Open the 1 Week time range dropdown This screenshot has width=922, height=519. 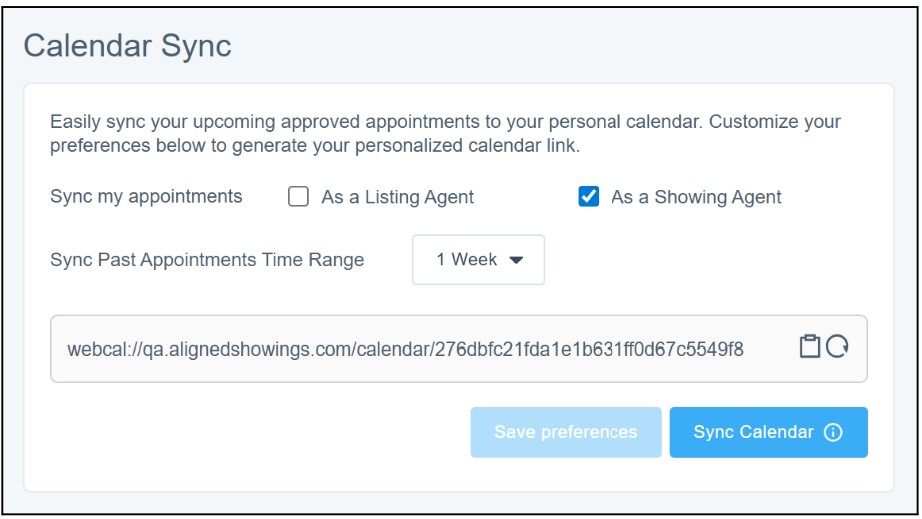(478, 260)
